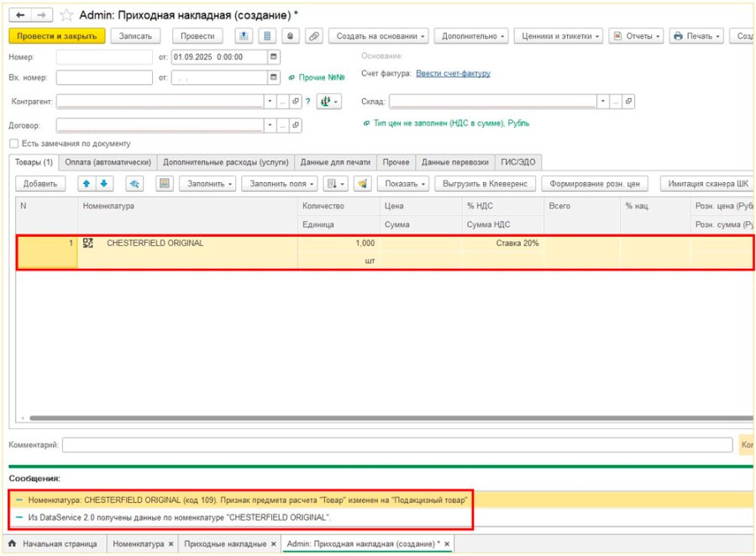Viewport: 756px width, 556px height.
Task: Switch to the ГИС/ЭДО tab
Action: (517, 162)
